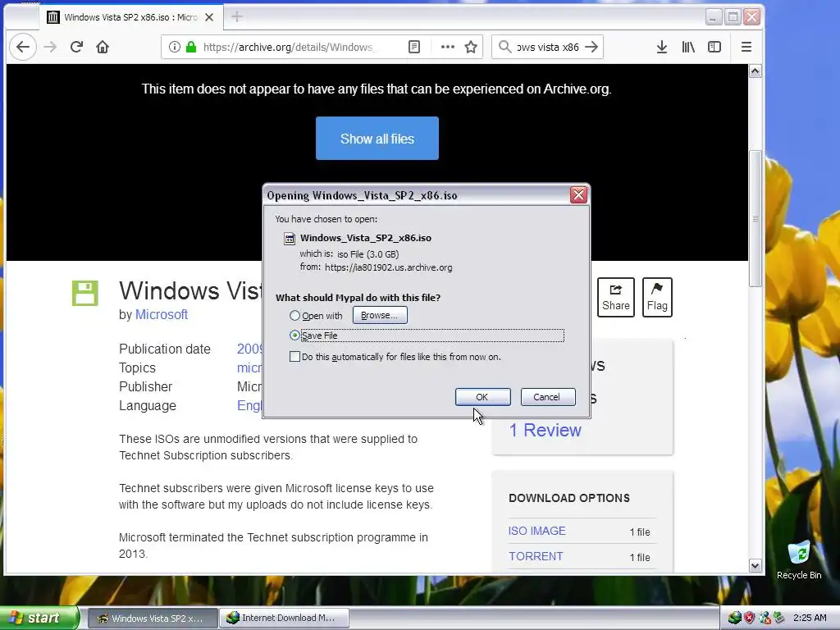Download the ISO IMAGE option
Screen dimensions: 840x630
tap(536, 531)
